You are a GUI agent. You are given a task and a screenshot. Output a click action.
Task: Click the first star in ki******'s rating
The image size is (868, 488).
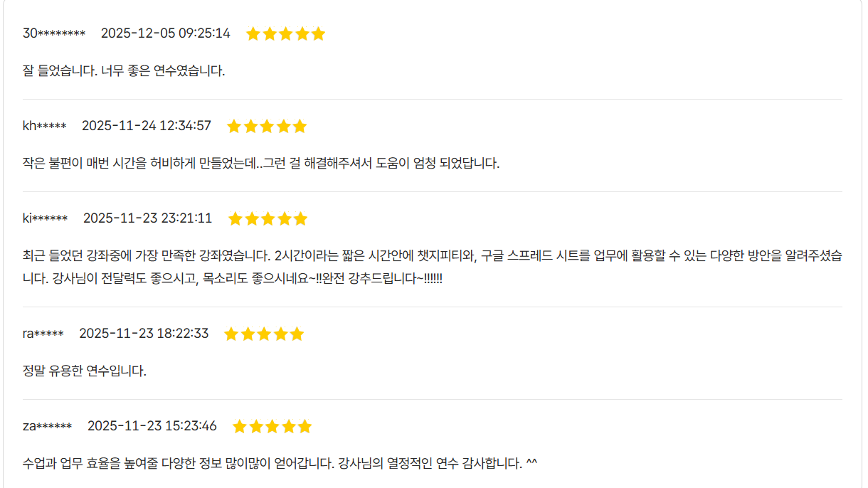click(235, 219)
